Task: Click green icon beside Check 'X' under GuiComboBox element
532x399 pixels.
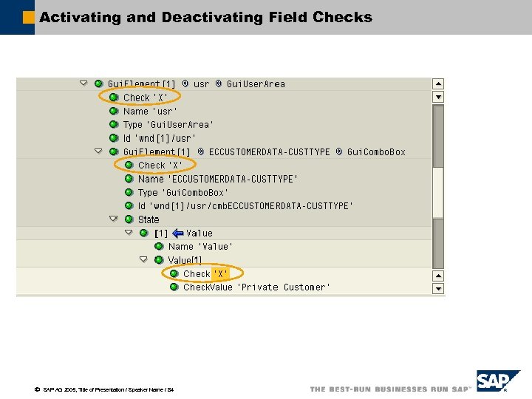Action: tap(129, 165)
